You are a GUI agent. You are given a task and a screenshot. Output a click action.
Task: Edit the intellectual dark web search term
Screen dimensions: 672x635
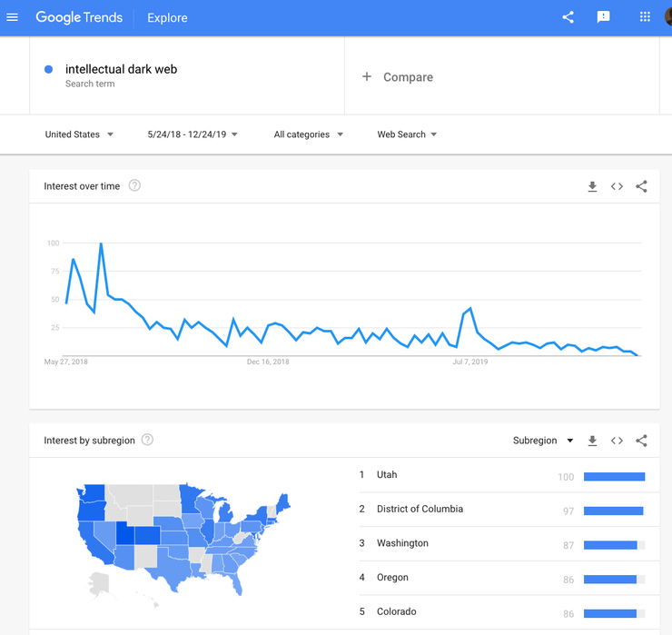(121, 69)
